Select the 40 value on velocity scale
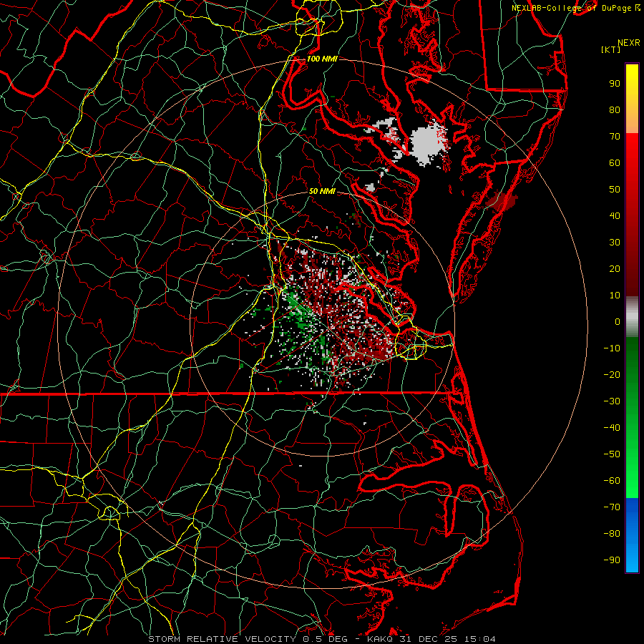 click(615, 216)
